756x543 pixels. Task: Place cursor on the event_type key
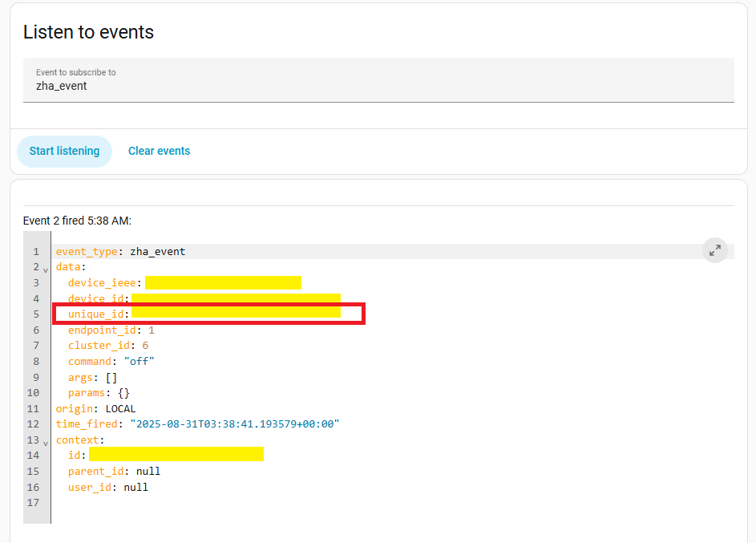click(x=87, y=252)
